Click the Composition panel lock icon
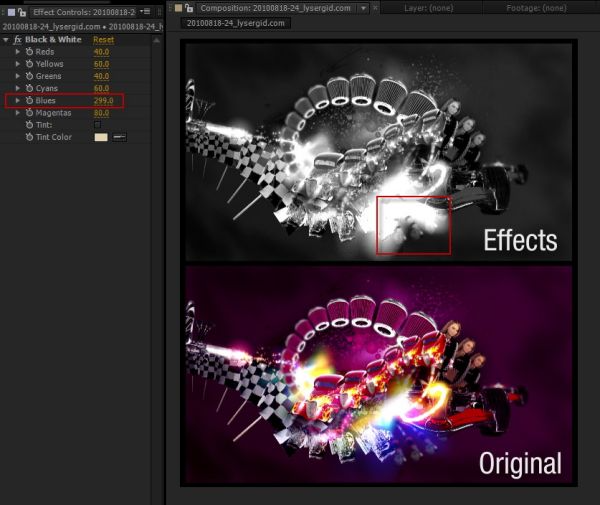The image size is (600, 505). pos(189,8)
